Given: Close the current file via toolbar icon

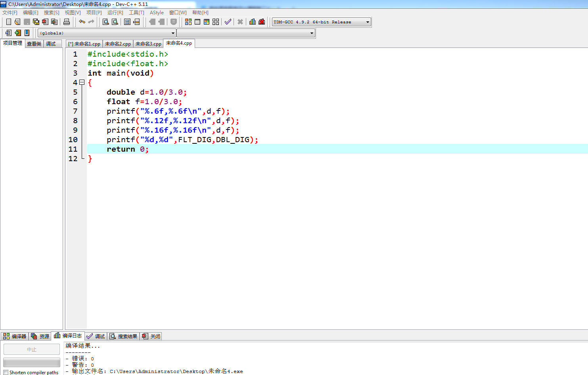Looking at the screenshot, I should (45, 22).
